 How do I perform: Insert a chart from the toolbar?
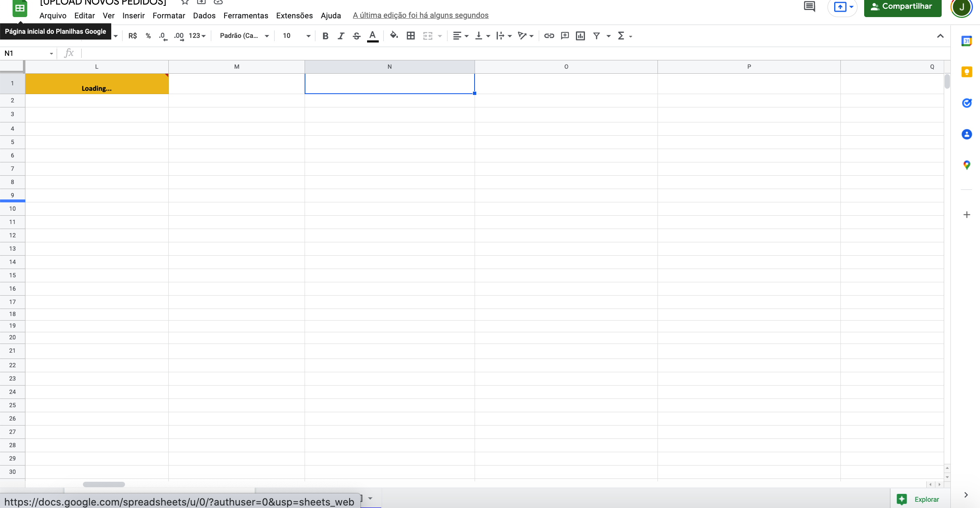coord(580,36)
